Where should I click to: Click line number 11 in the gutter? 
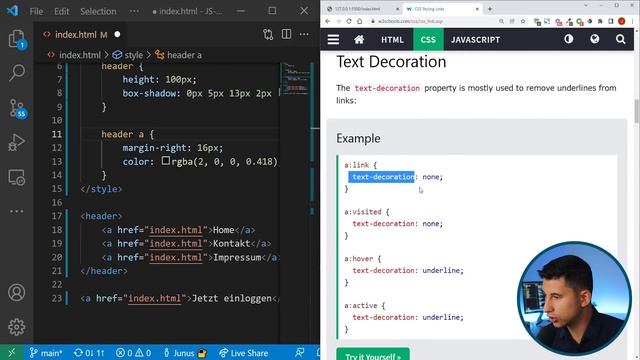pos(57,134)
